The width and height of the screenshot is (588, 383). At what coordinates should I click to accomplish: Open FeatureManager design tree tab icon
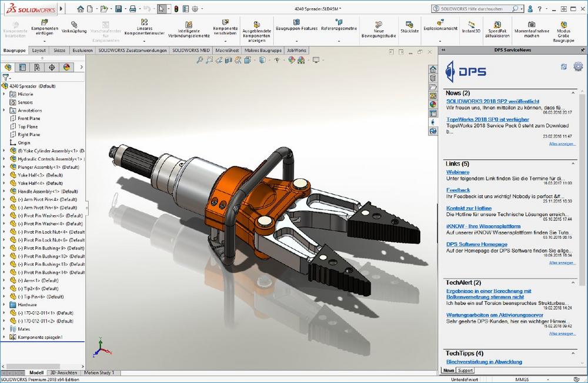click(x=8, y=67)
